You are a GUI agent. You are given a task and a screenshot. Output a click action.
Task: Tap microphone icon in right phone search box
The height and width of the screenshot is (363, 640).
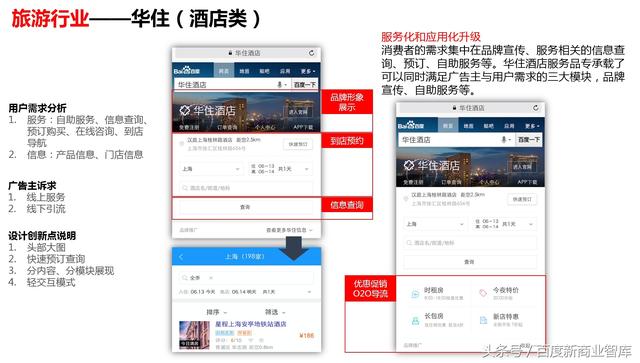pos(504,139)
